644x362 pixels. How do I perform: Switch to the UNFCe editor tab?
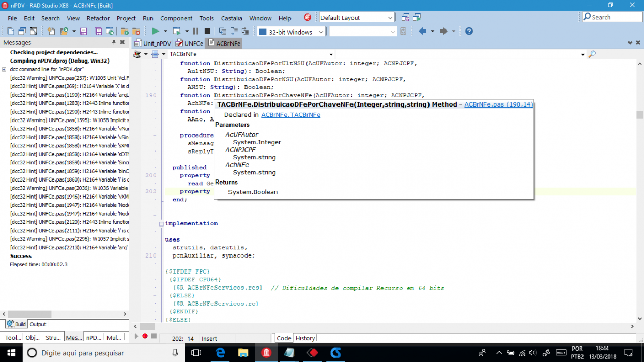point(190,43)
